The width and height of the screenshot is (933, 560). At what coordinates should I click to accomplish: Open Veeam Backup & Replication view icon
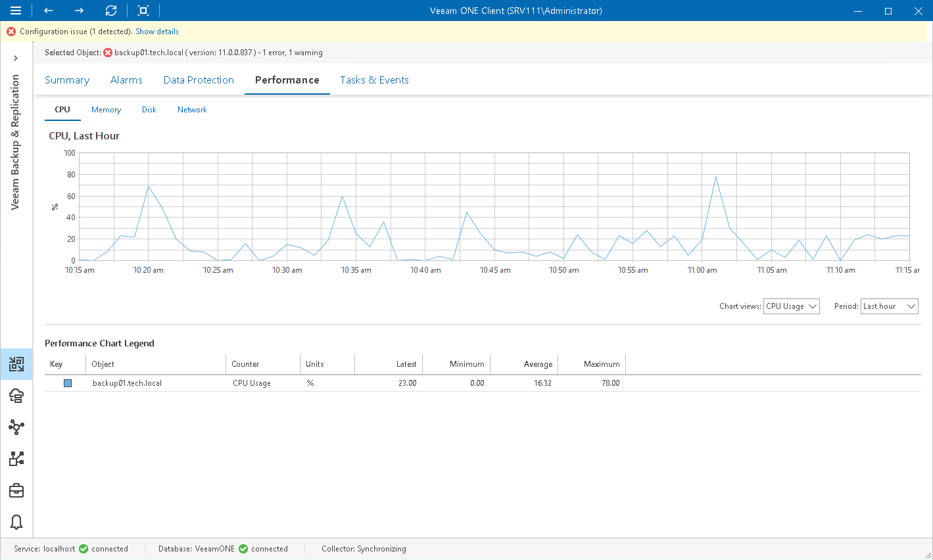coord(16,364)
